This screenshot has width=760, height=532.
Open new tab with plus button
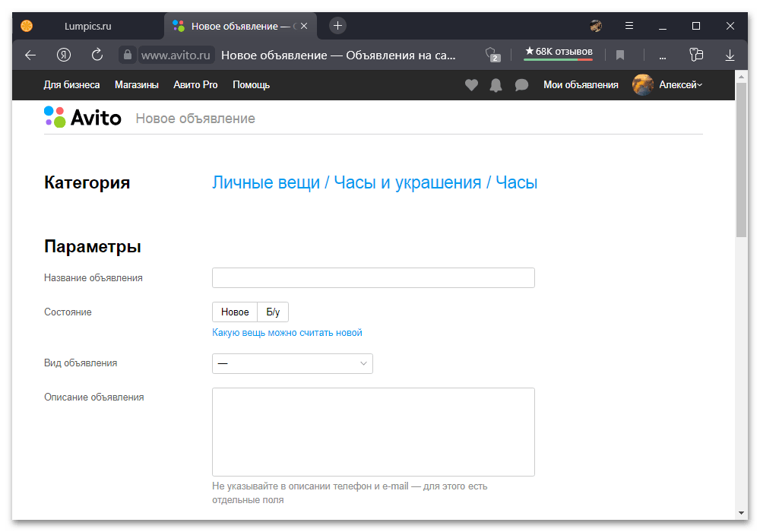(x=338, y=26)
